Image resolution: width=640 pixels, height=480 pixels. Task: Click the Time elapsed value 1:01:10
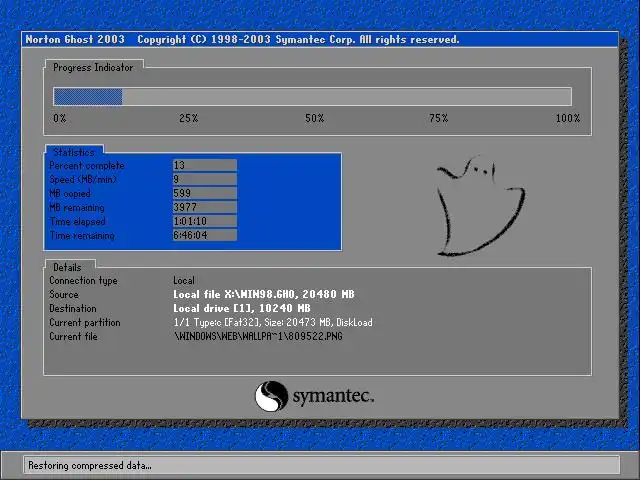click(204, 221)
